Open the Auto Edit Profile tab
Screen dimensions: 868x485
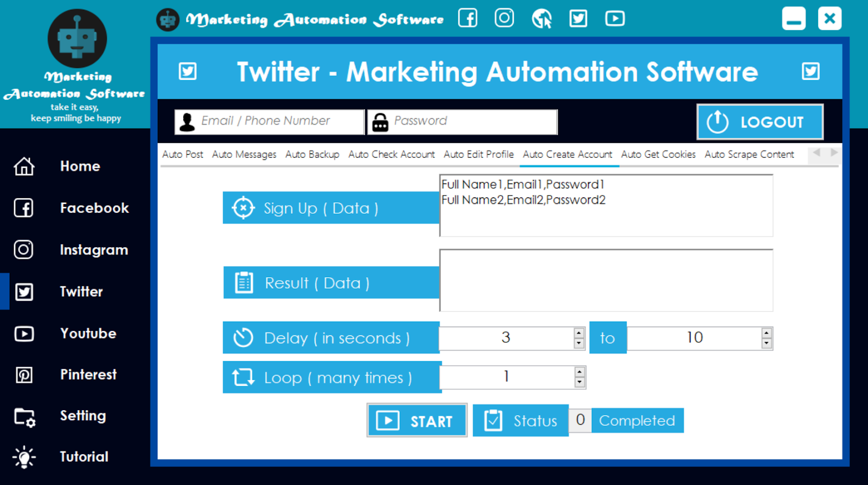pos(478,155)
